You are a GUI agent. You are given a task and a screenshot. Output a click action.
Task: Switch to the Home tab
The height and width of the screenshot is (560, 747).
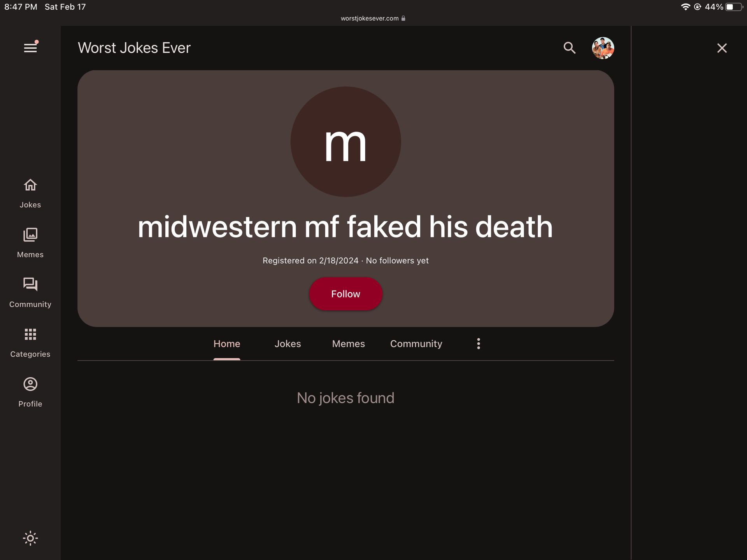click(227, 344)
